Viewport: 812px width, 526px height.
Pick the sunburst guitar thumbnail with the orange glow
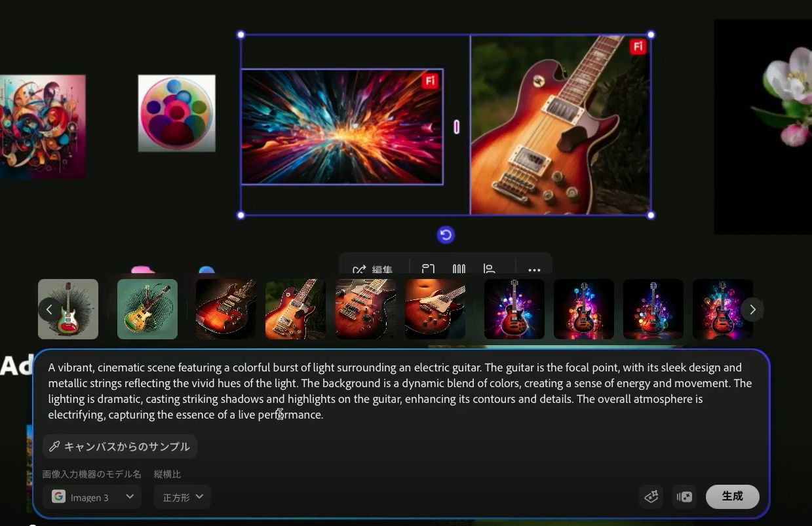[435, 309]
